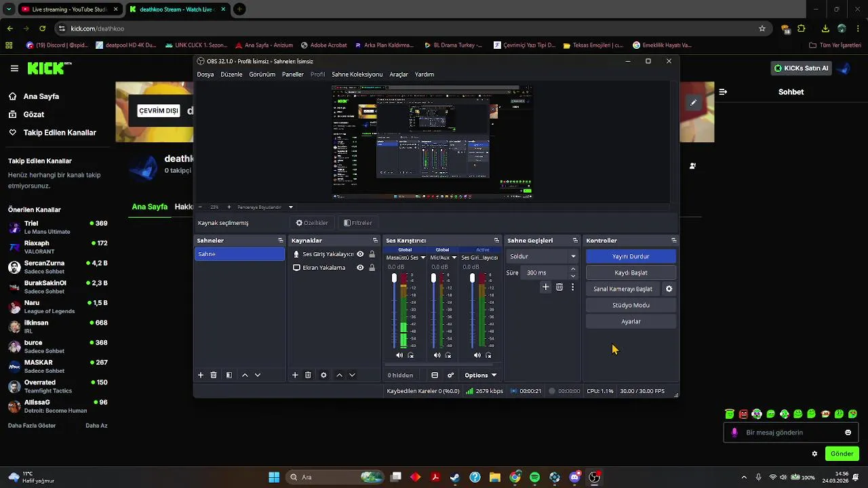Open the Paneller menu in OBS

pyautogui.click(x=292, y=74)
